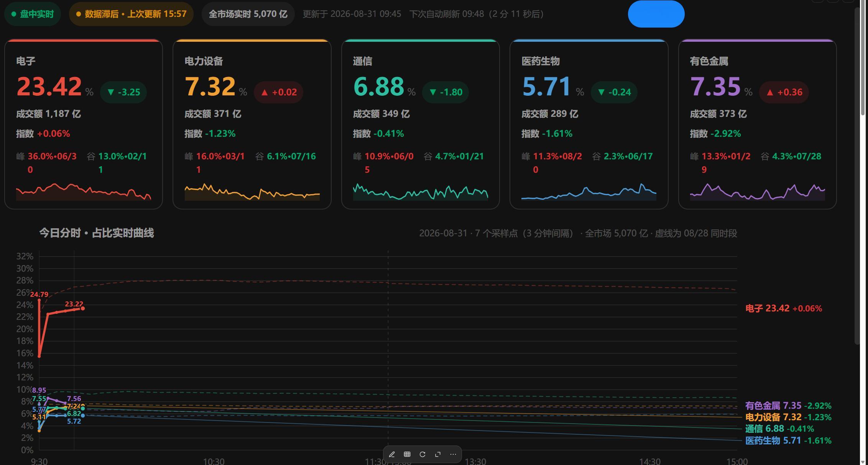Click the -3.25 change badge

[123, 92]
